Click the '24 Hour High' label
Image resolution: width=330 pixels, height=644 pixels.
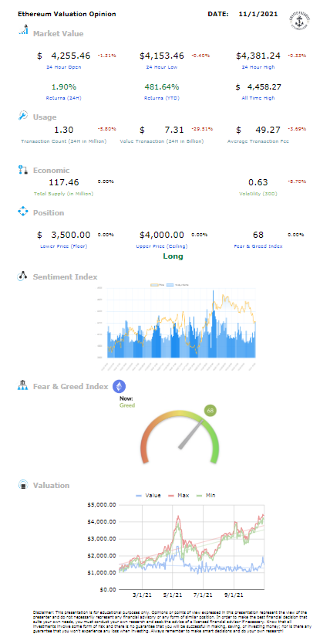tap(258, 66)
